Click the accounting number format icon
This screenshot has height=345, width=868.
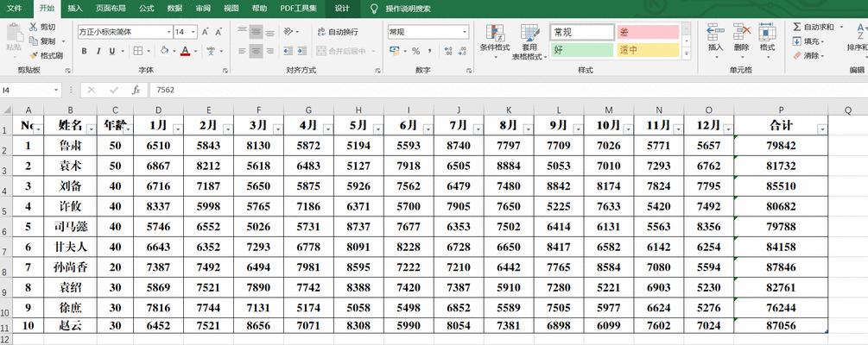(x=395, y=51)
